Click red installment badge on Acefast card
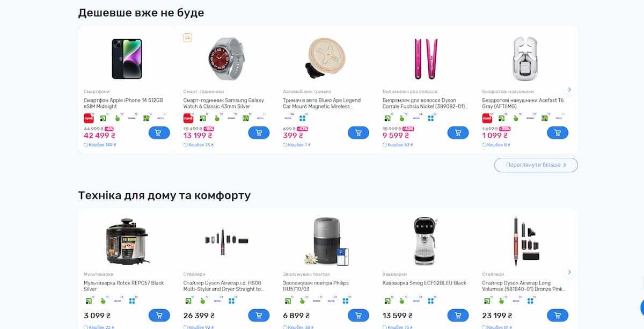This screenshot has width=644, height=329. [487, 118]
